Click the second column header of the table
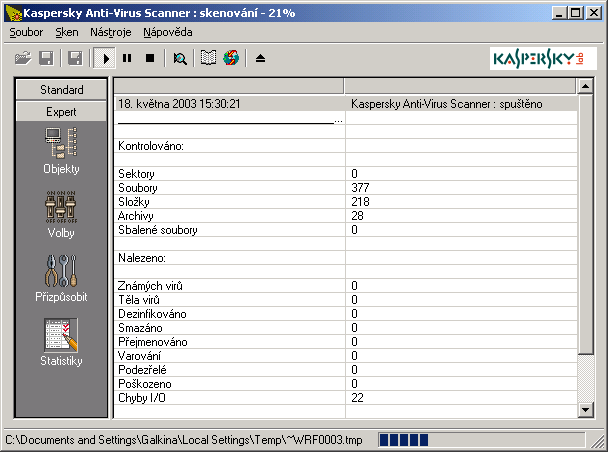Viewport: 608px width, 452px height. (460, 86)
